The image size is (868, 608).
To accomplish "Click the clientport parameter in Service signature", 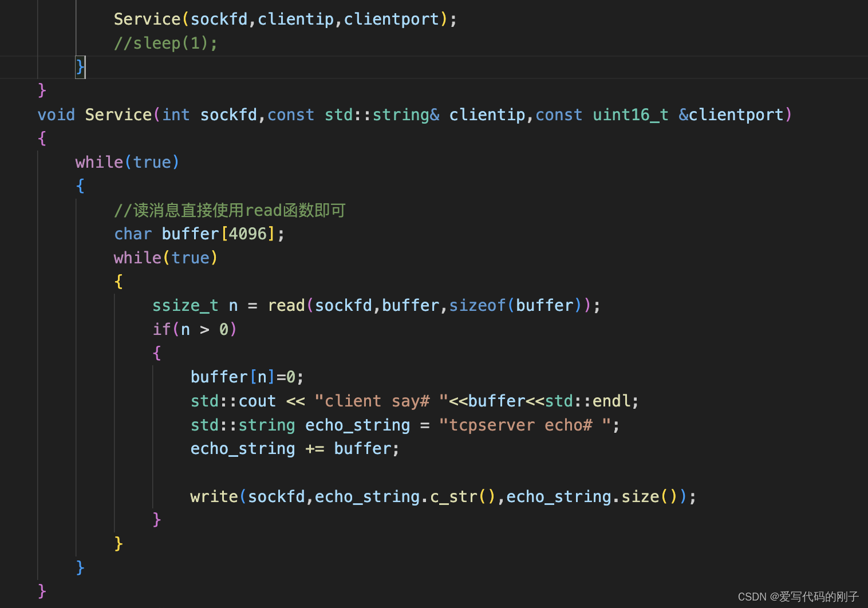I will coord(736,115).
